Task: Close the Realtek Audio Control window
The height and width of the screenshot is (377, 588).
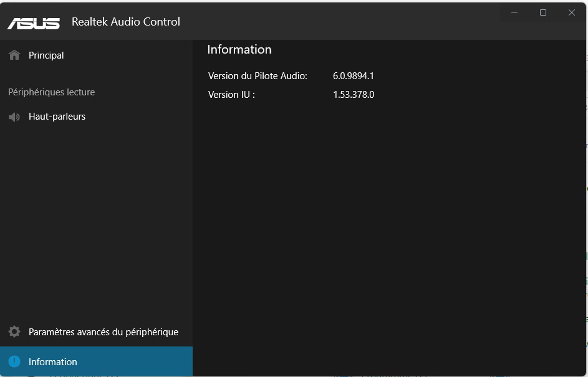Action: coord(572,12)
